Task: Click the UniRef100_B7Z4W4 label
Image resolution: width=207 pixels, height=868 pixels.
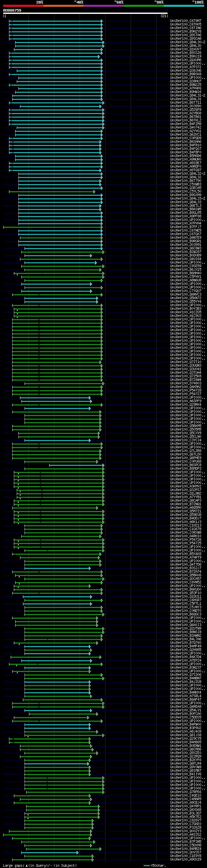Action: click(x=186, y=380)
